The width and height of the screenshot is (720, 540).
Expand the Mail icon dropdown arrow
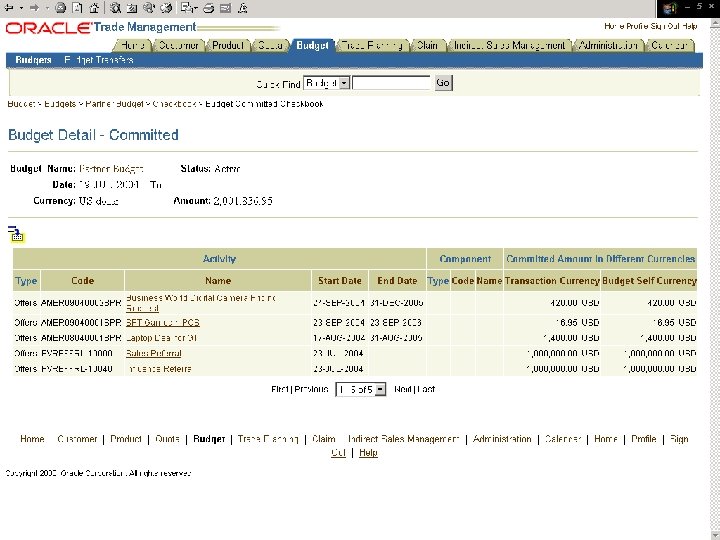195,8
